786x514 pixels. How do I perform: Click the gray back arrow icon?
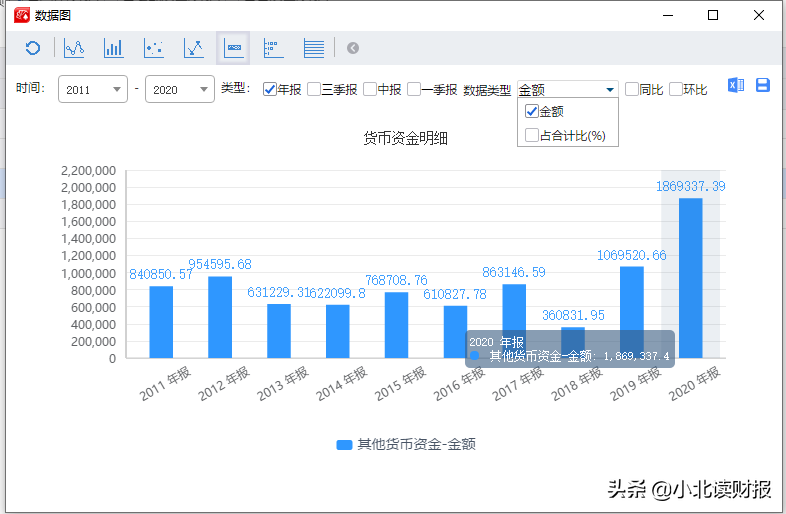click(x=353, y=48)
